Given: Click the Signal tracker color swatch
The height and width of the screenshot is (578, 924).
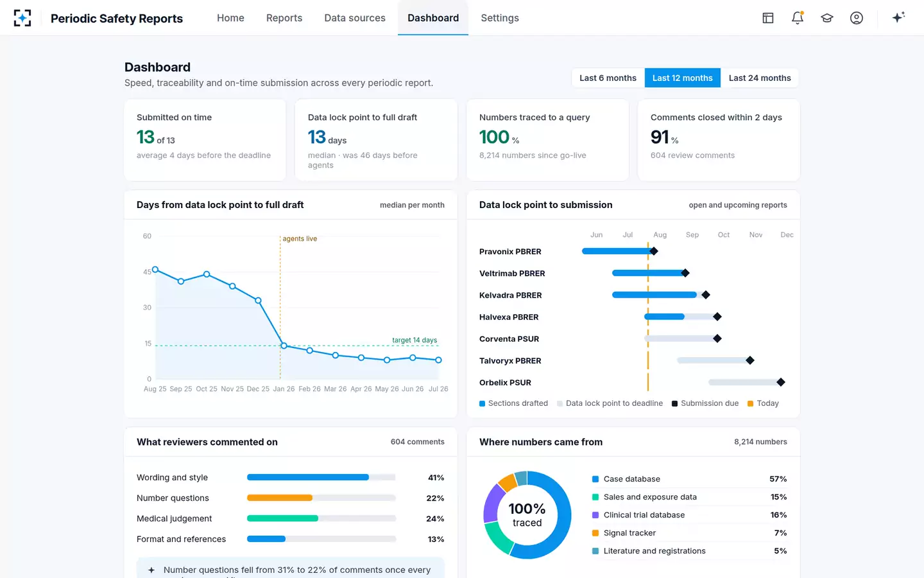Looking at the screenshot, I should click(x=595, y=533).
